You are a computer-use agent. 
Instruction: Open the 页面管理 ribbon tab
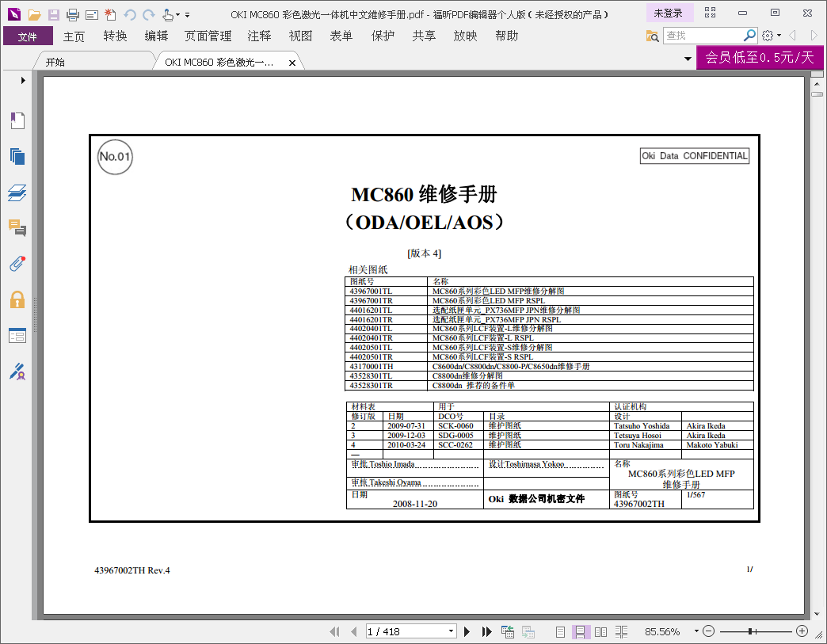pyautogui.click(x=208, y=36)
